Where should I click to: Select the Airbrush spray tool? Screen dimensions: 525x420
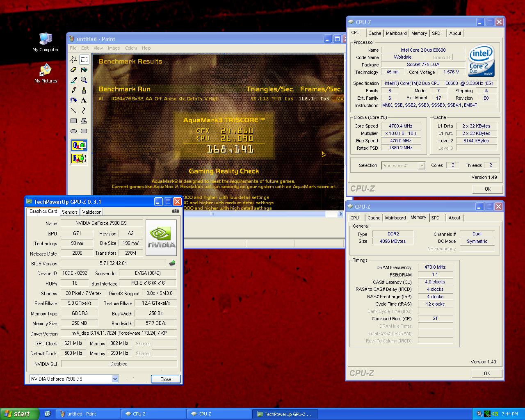click(x=74, y=100)
